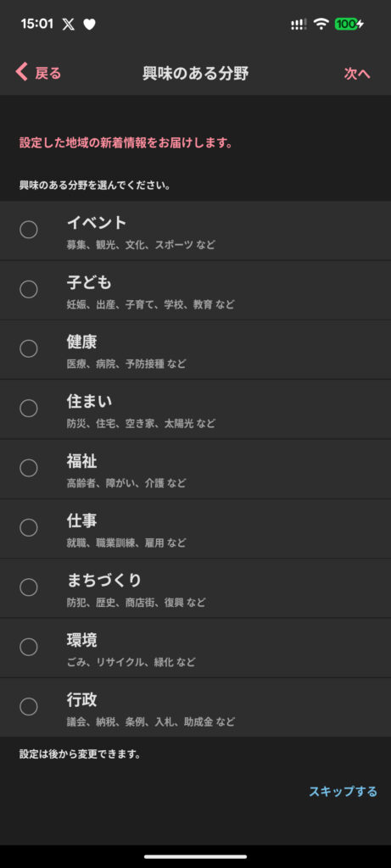391x868 pixels.
Task: Tap the Wi-Fi status icon
Action: coord(321,24)
